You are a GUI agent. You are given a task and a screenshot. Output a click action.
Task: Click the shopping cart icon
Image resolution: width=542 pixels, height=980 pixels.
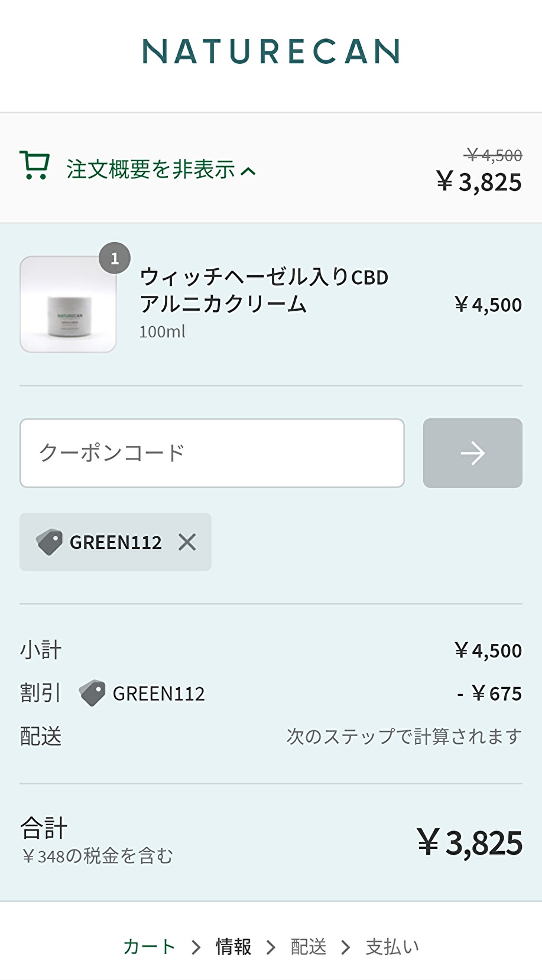35,165
